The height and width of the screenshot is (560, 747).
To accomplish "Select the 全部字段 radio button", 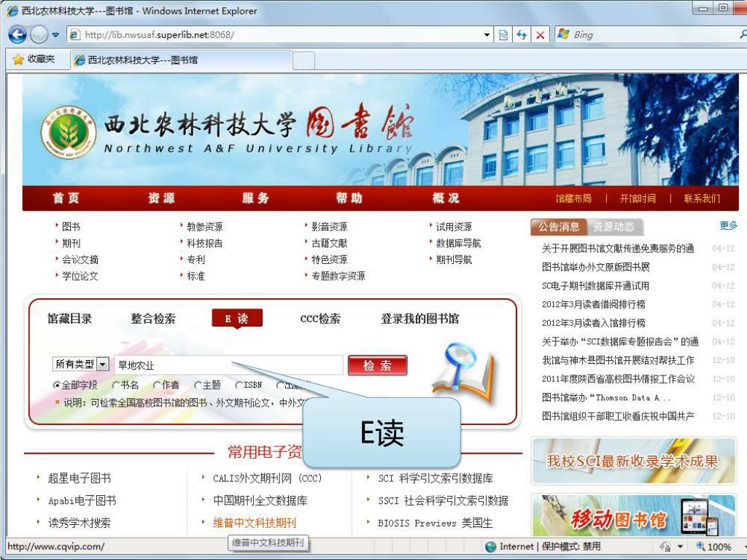I will pos(57,385).
